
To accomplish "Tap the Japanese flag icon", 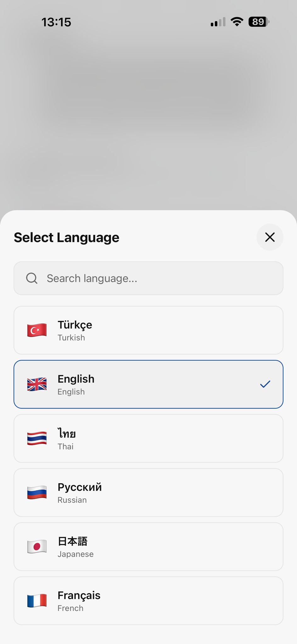I will [37, 547].
